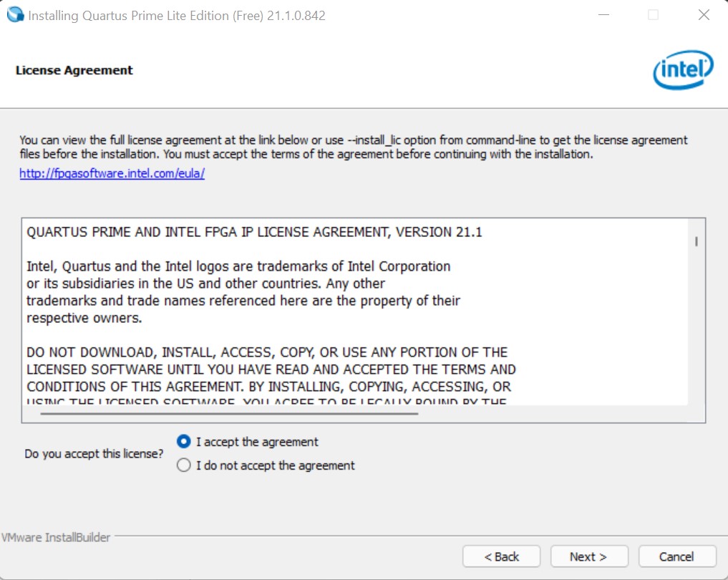Proceed with the Next button
The width and height of the screenshot is (728, 580).
(588, 556)
